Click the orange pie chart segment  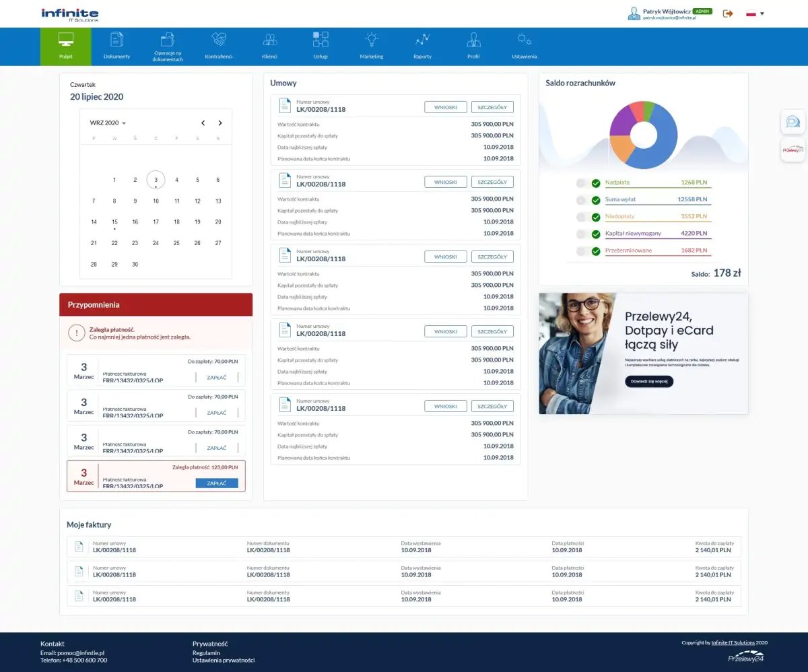click(x=621, y=149)
